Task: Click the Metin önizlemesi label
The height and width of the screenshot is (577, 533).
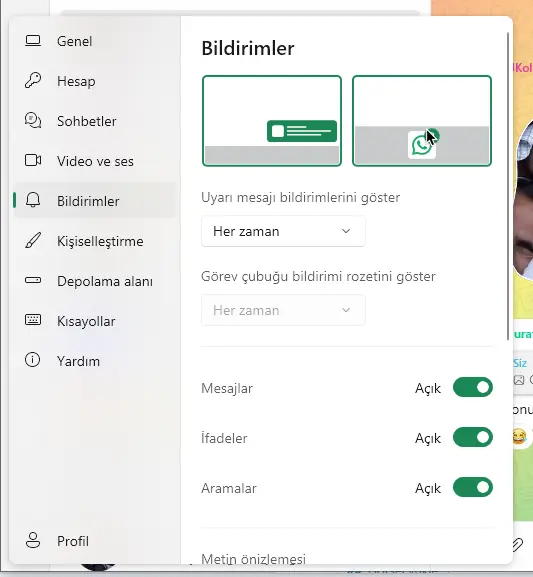Action: [x=254, y=559]
